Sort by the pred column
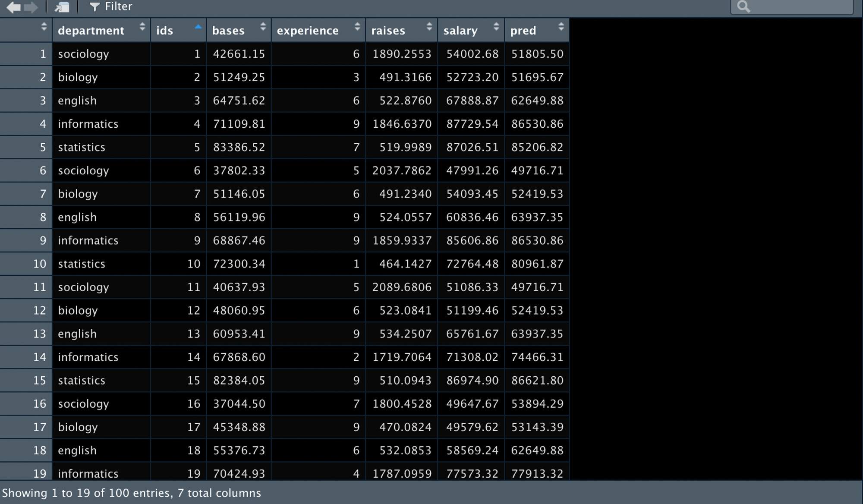Screen dimensions: 863x504 click(537, 30)
